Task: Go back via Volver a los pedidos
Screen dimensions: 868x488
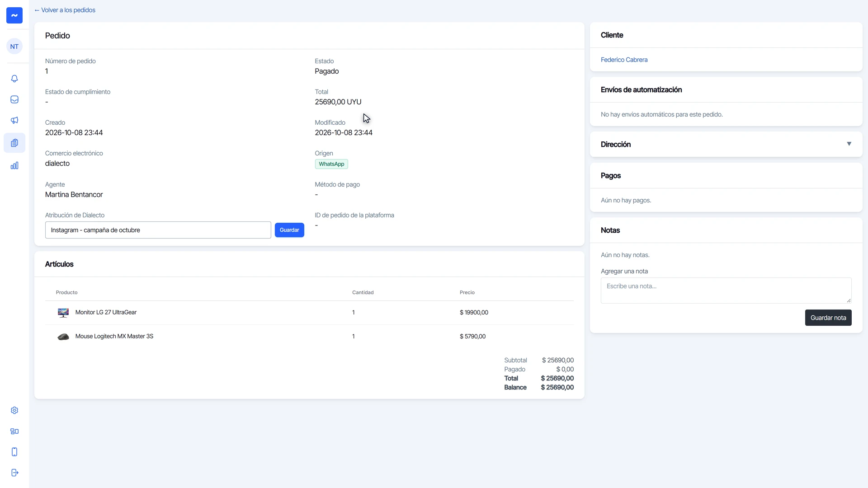Action: 65,10
